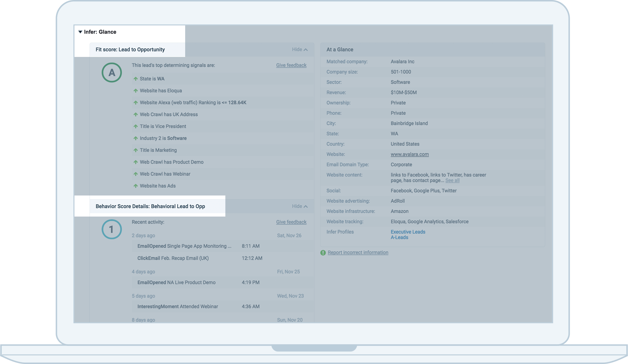The width and height of the screenshot is (628, 364).
Task: Select the At a Glance panel header
Action: point(340,50)
